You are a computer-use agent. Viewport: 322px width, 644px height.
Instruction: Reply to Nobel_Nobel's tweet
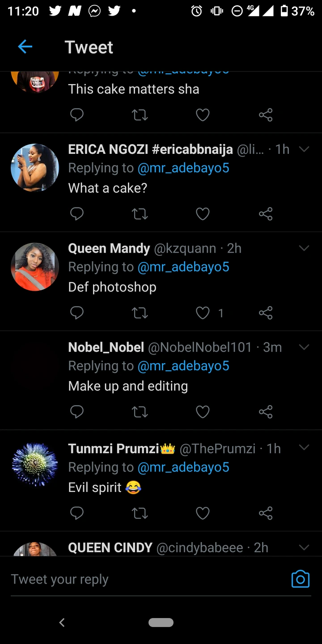click(x=77, y=412)
